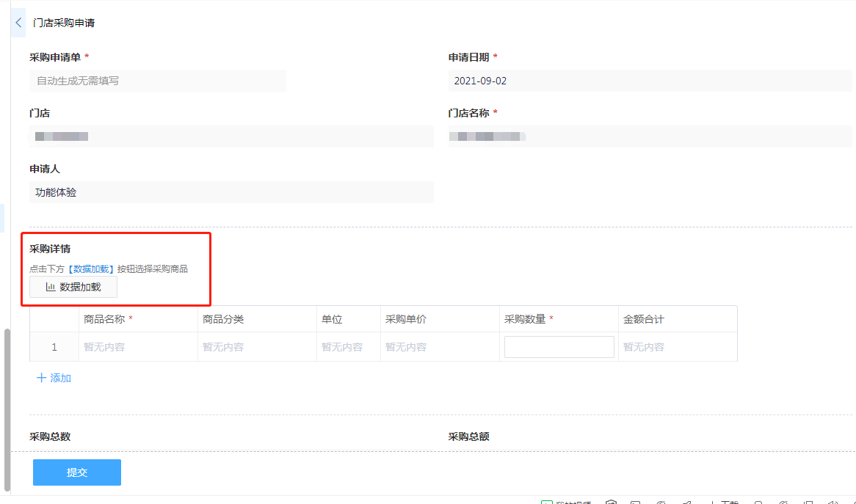
Task: Click the vertical scrollbar on the left edge
Action: (7, 409)
